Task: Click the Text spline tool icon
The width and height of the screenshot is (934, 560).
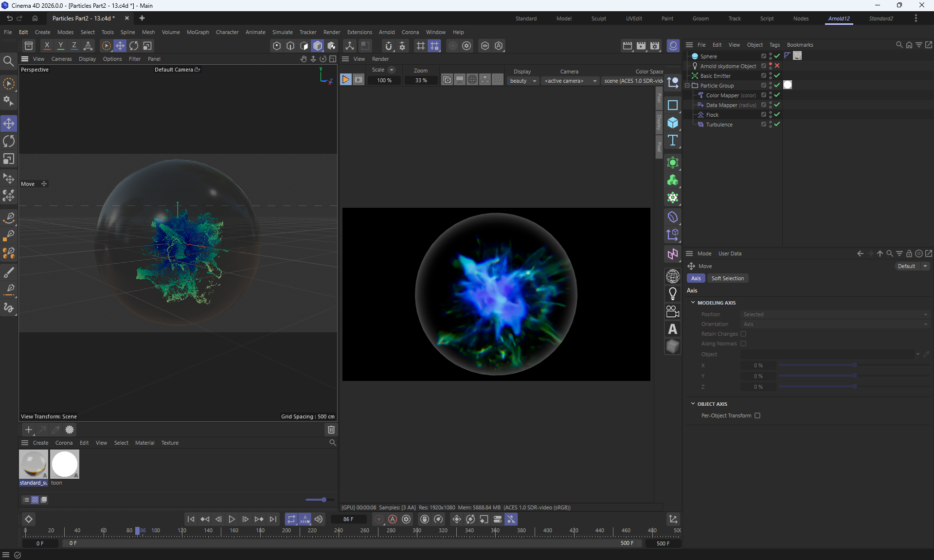Action: (x=673, y=141)
